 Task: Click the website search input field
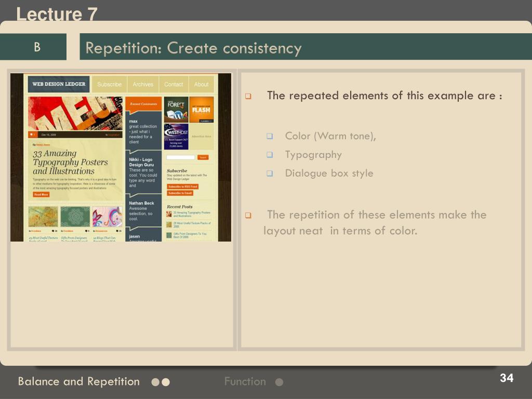(x=180, y=157)
